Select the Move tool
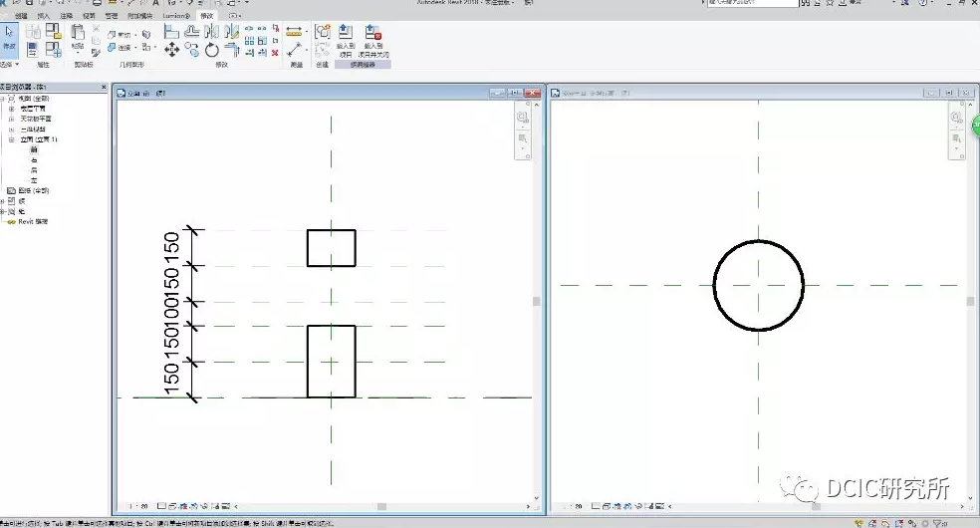This screenshot has width=980, height=528. pyautogui.click(x=171, y=50)
